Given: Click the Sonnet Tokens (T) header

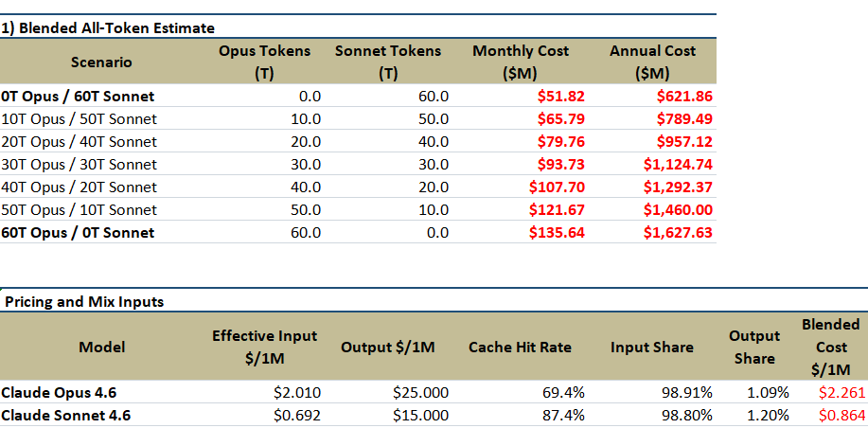Looking at the screenshot, I should pyautogui.click(x=387, y=62).
